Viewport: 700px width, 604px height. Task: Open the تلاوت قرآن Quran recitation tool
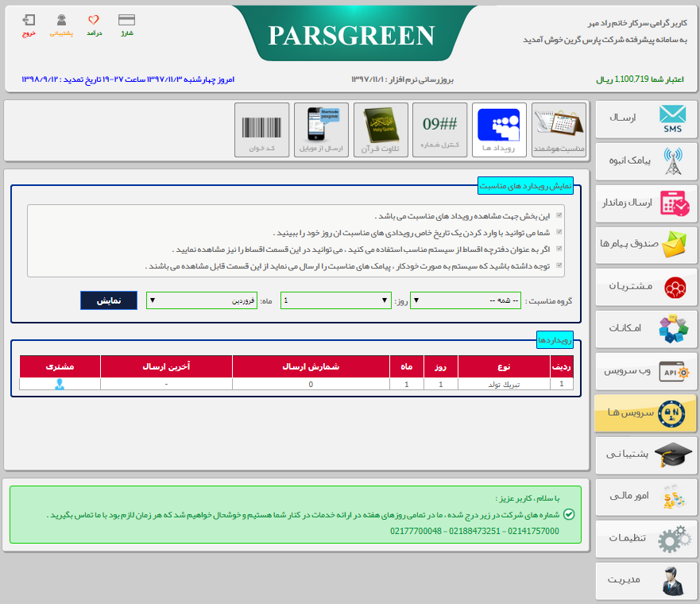click(x=380, y=130)
